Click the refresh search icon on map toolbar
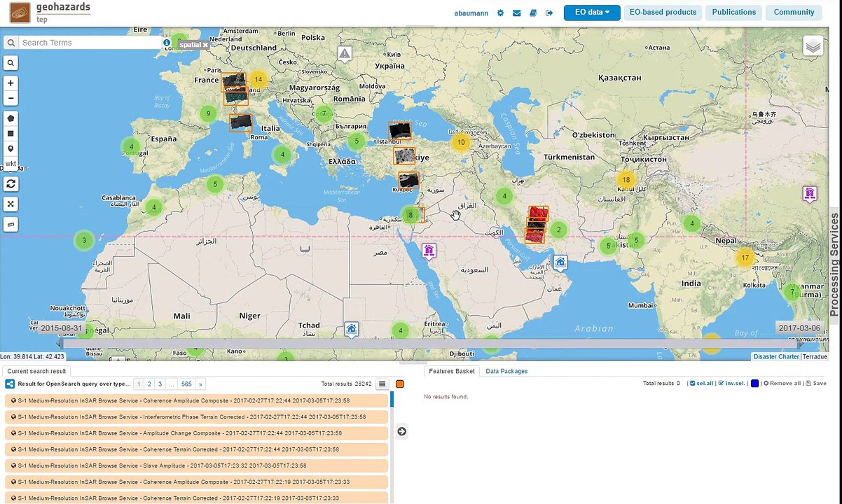 [x=11, y=183]
